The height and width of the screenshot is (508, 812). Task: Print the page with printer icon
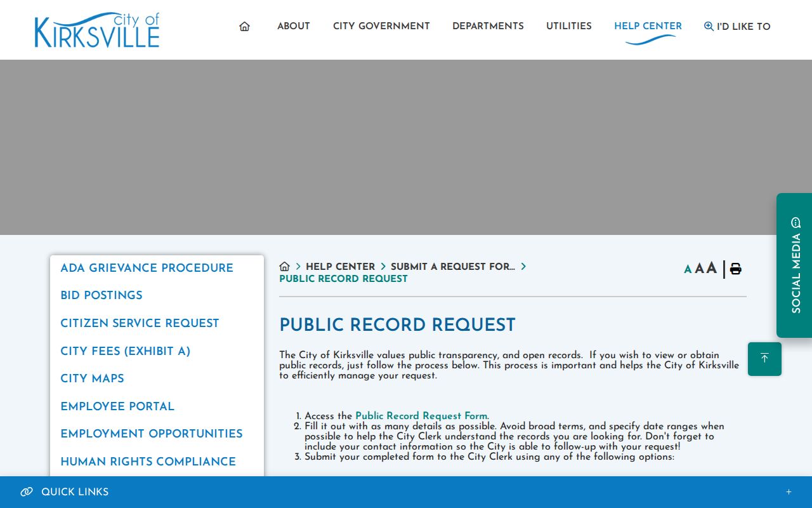click(x=735, y=269)
